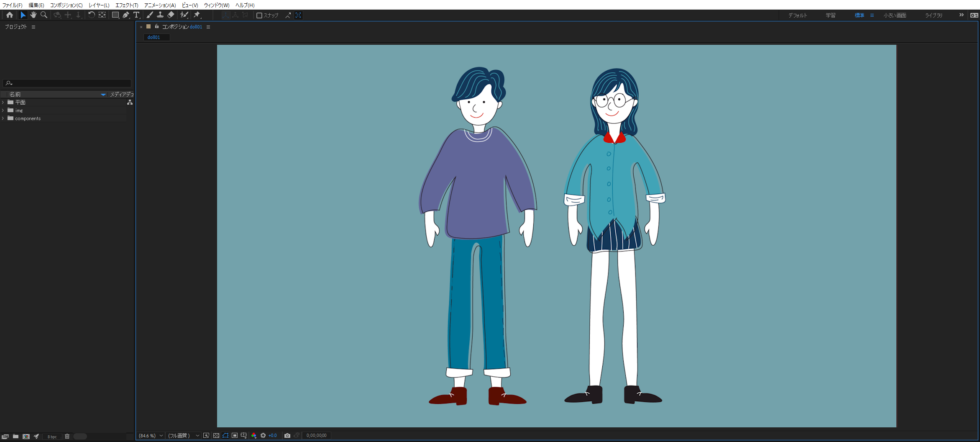This screenshot has width=980, height=442.
Task: Select the Selection arrow tool
Action: [x=23, y=15]
